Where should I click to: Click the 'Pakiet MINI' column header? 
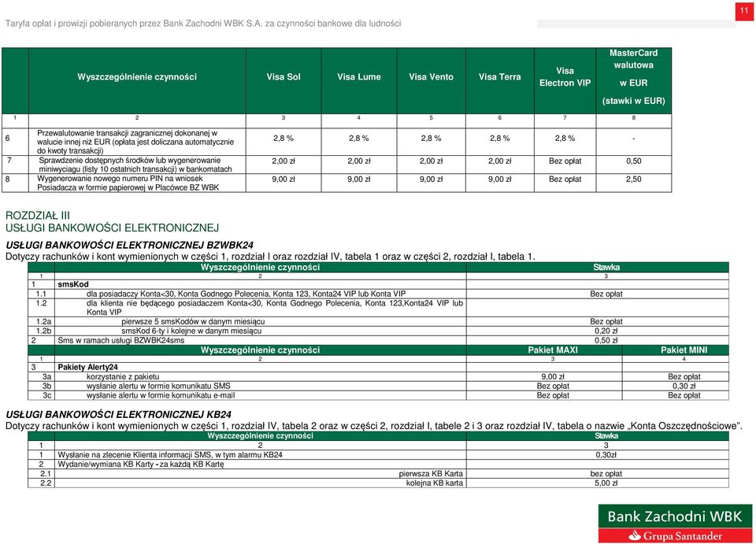click(684, 350)
